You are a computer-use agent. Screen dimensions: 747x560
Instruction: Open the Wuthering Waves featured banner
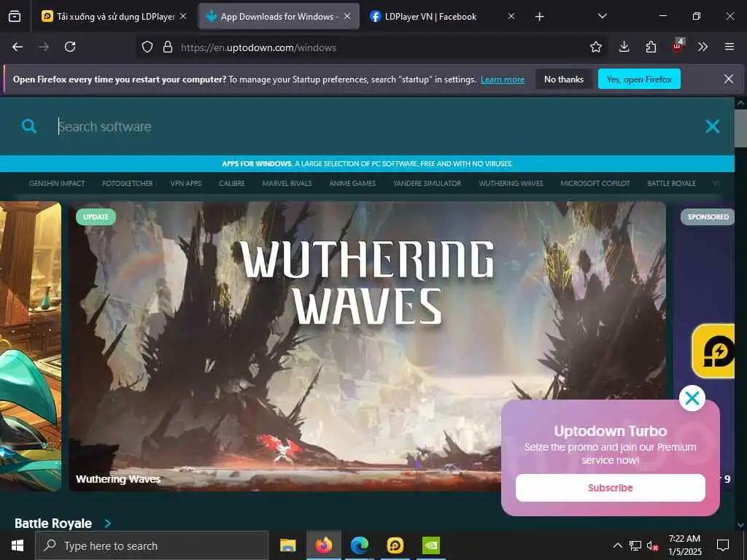(368, 346)
